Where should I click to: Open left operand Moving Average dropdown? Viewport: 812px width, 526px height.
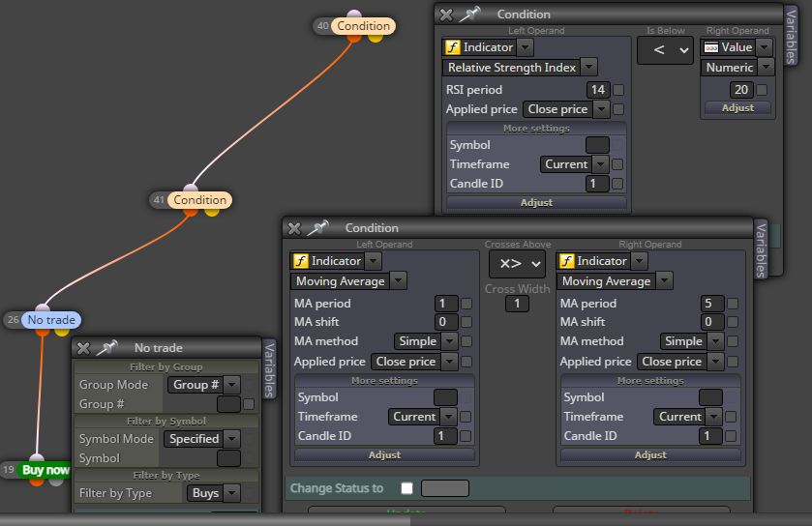click(348, 281)
